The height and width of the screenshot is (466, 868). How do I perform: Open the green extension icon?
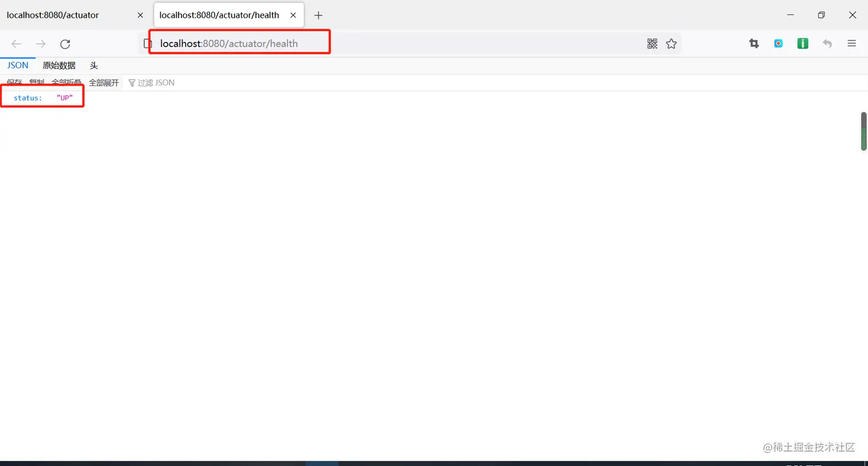[x=803, y=44]
